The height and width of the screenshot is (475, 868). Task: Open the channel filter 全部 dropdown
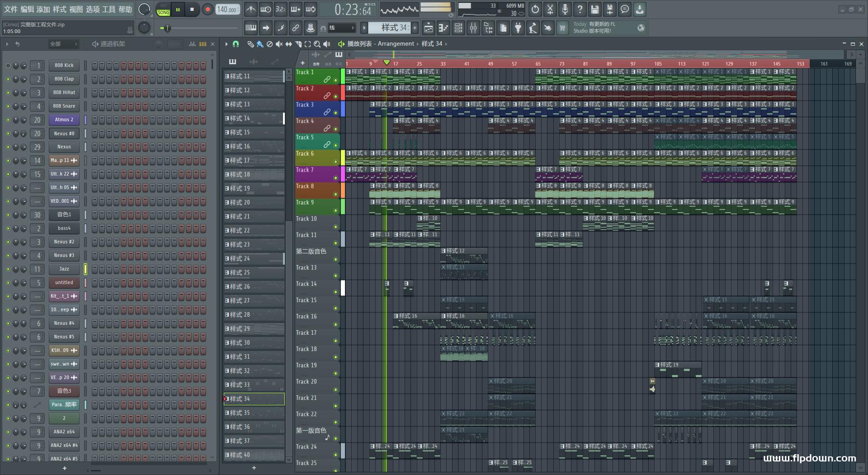pyautogui.click(x=63, y=44)
